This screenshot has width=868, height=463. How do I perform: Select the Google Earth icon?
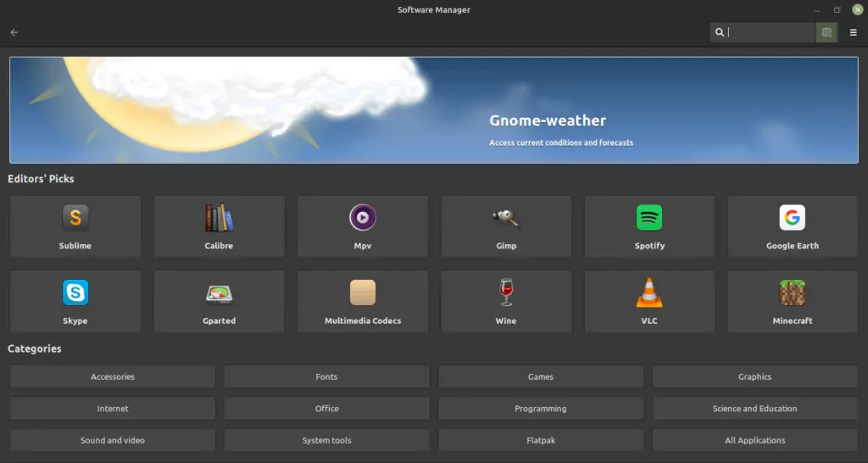pos(793,218)
